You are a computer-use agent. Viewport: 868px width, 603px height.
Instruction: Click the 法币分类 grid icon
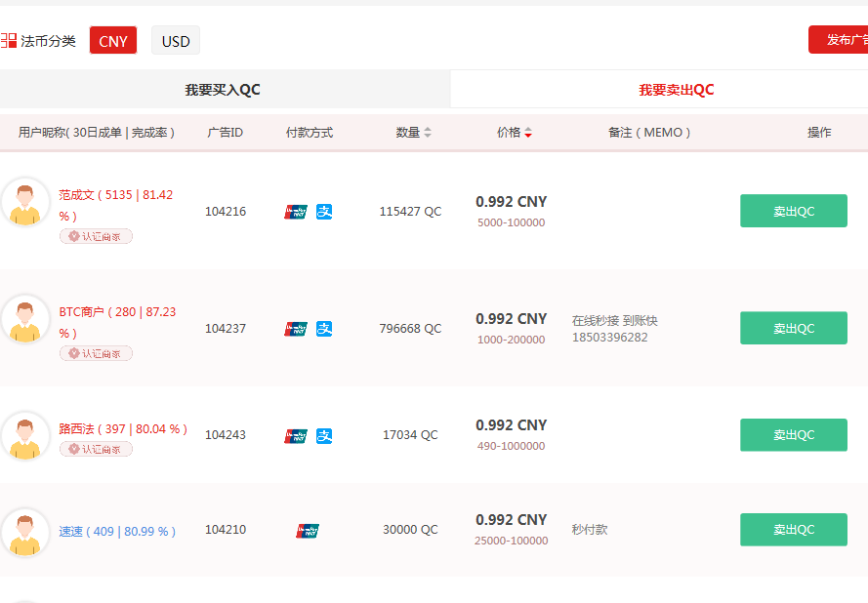[9, 41]
